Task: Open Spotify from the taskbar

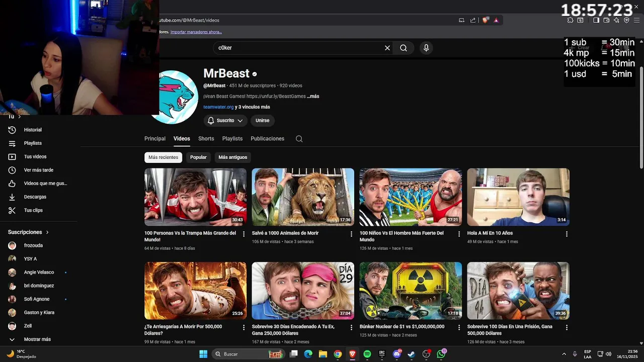Action: click(367, 354)
